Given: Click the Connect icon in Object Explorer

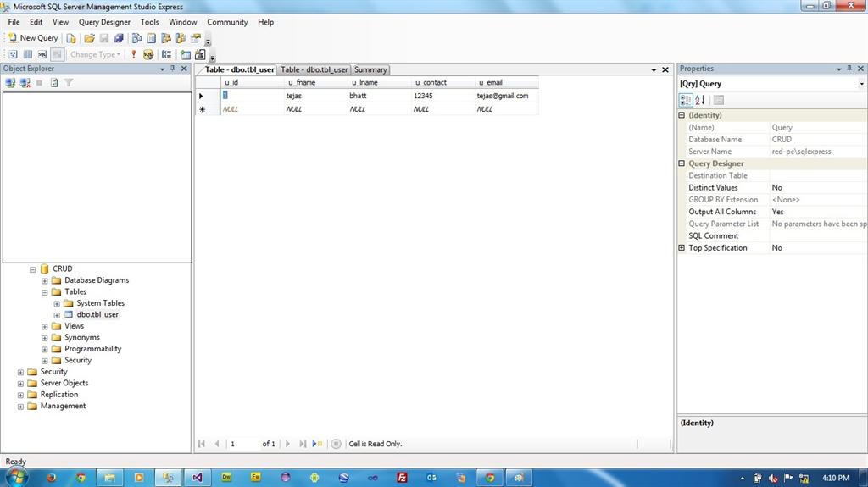Looking at the screenshot, I should tap(10, 82).
